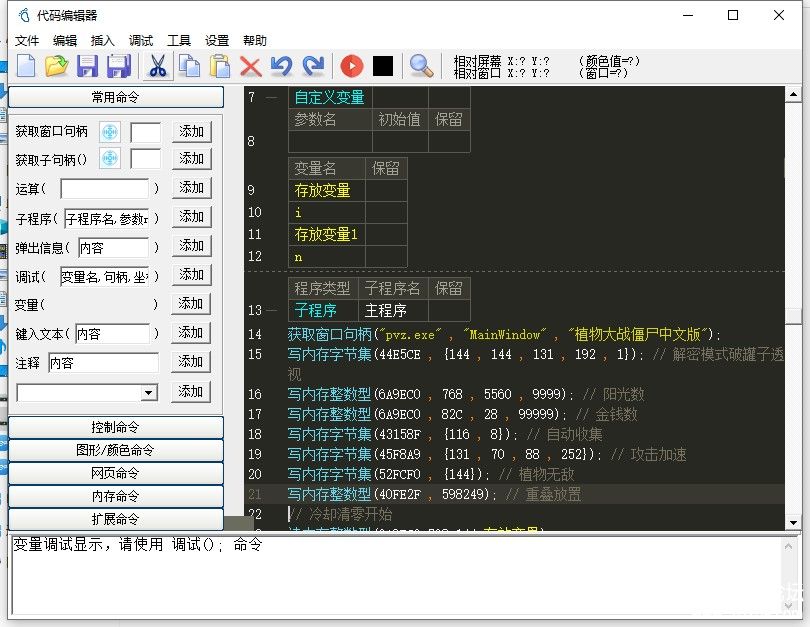Expand the 内存命令 section
810x627 pixels.
click(x=116, y=496)
